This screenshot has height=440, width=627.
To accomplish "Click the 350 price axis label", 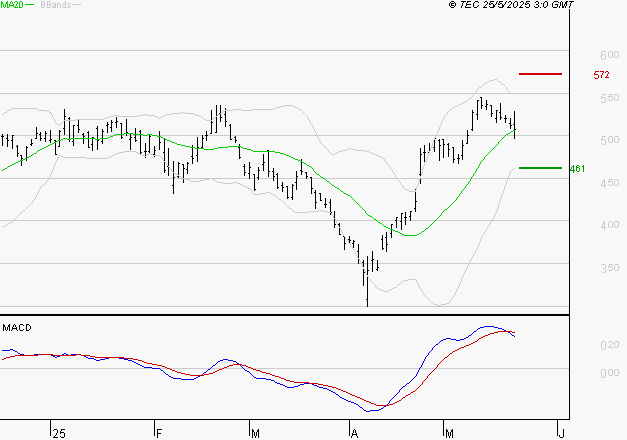I will point(582,269).
